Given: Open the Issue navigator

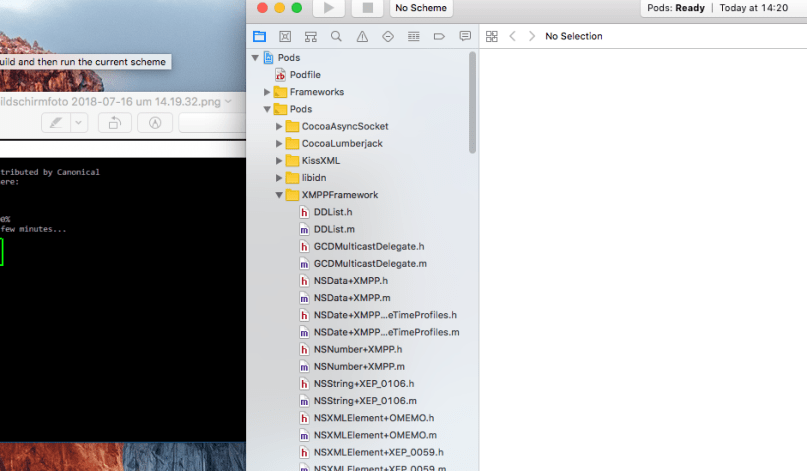Looking at the screenshot, I should pyautogui.click(x=362, y=36).
